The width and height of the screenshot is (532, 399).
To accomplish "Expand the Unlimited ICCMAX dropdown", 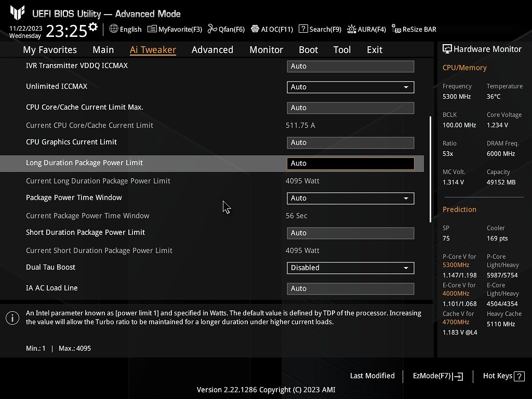I will coord(350,87).
